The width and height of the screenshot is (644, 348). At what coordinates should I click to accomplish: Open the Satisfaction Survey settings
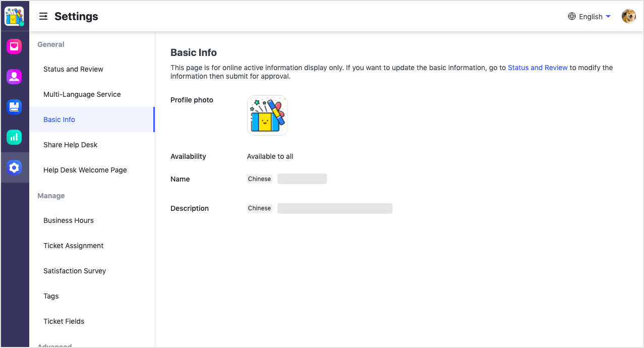click(x=74, y=271)
